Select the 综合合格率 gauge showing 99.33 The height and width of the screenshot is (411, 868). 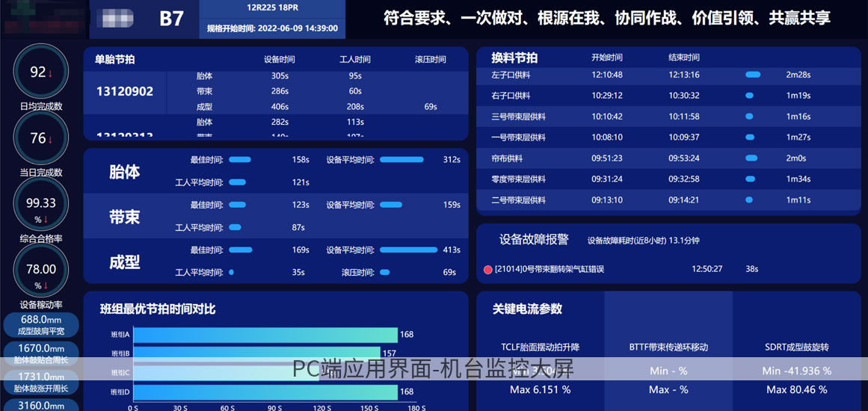(x=41, y=203)
